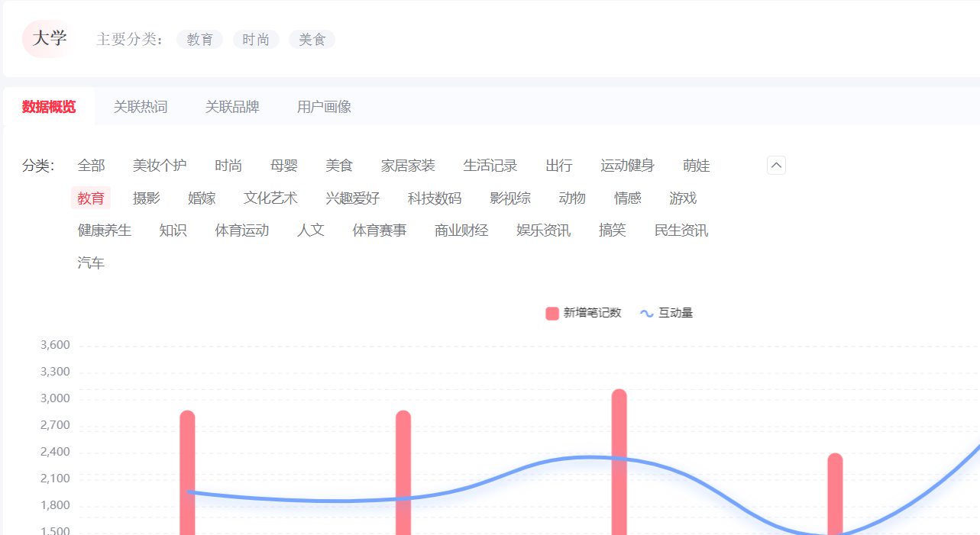Switch to the 数据概览 tab
The height and width of the screenshot is (535, 980).
point(49,107)
